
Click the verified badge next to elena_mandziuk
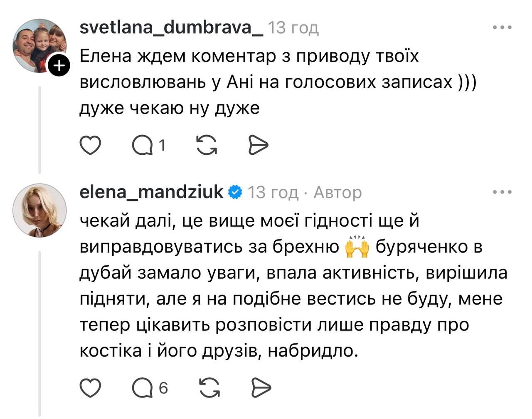pos(235,192)
